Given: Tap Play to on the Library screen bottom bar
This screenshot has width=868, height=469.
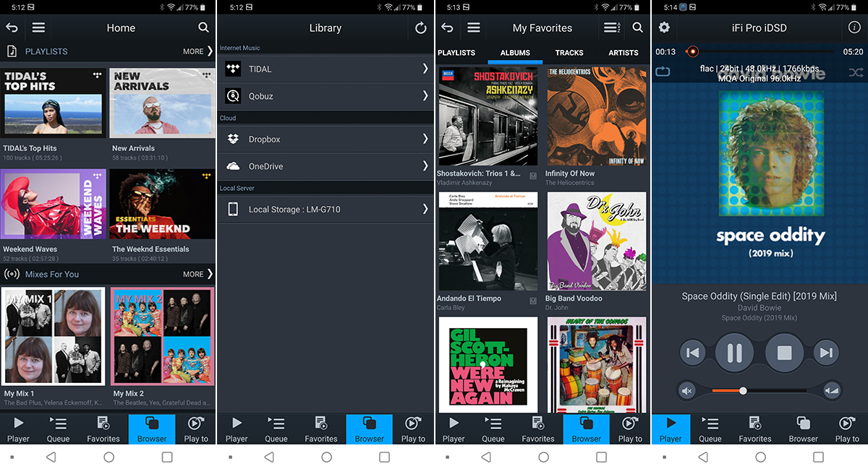Looking at the screenshot, I should coord(413,429).
